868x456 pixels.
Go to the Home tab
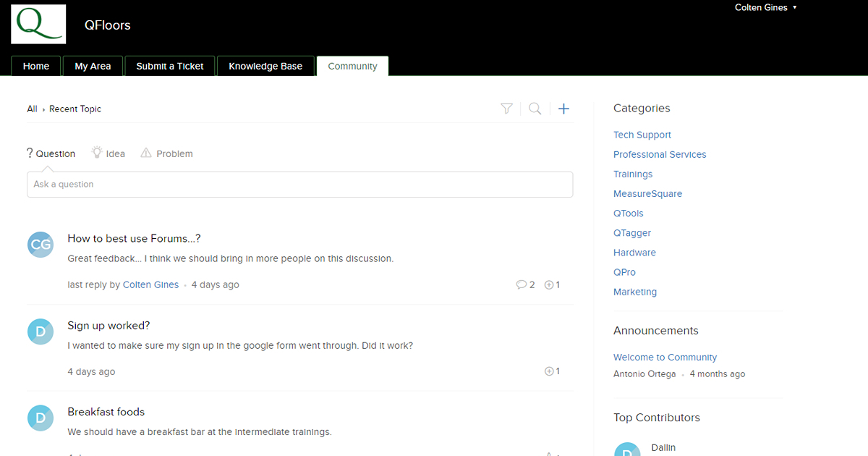pos(36,66)
